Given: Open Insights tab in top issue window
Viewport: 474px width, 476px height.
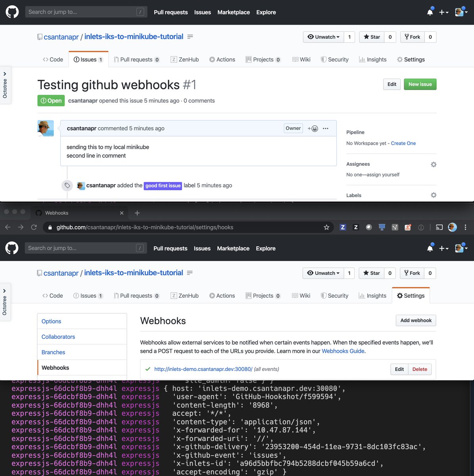Looking at the screenshot, I should (372, 59).
